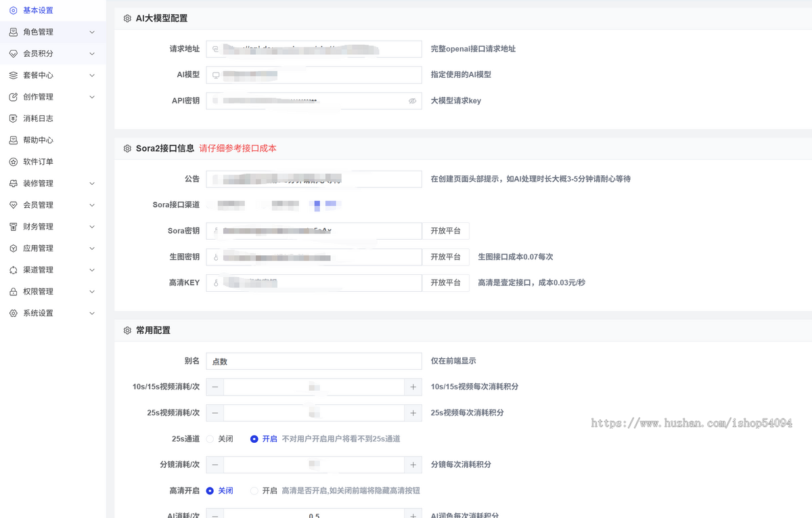This screenshot has height=518, width=812.
Task: Focus the 请求地址 input field
Action: coord(314,49)
